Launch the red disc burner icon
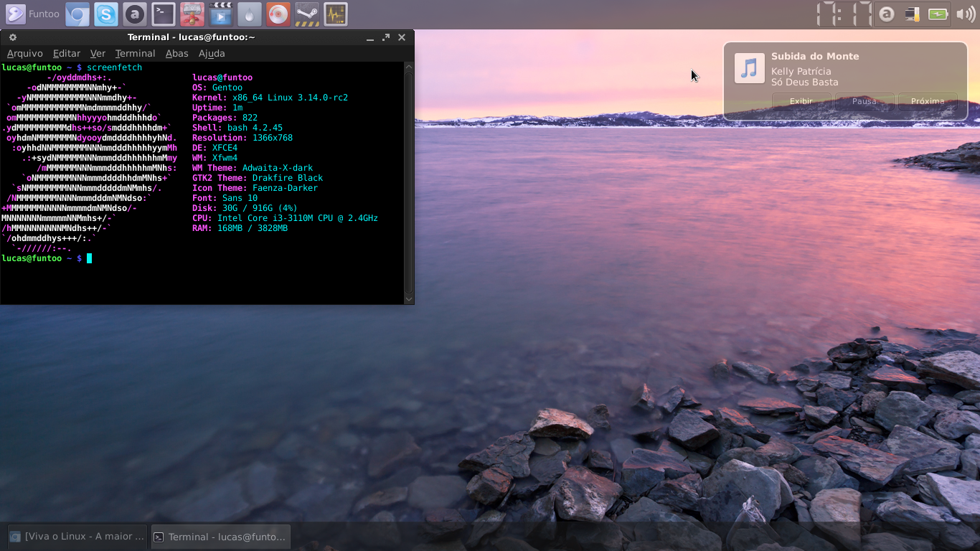980x551 pixels. pos(278,14)
